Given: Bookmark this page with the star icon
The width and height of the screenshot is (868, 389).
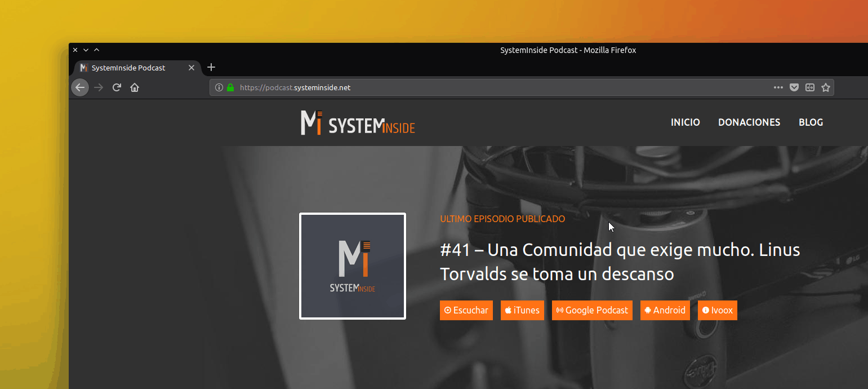Looking at the screenshot, I should coord(826,87).
